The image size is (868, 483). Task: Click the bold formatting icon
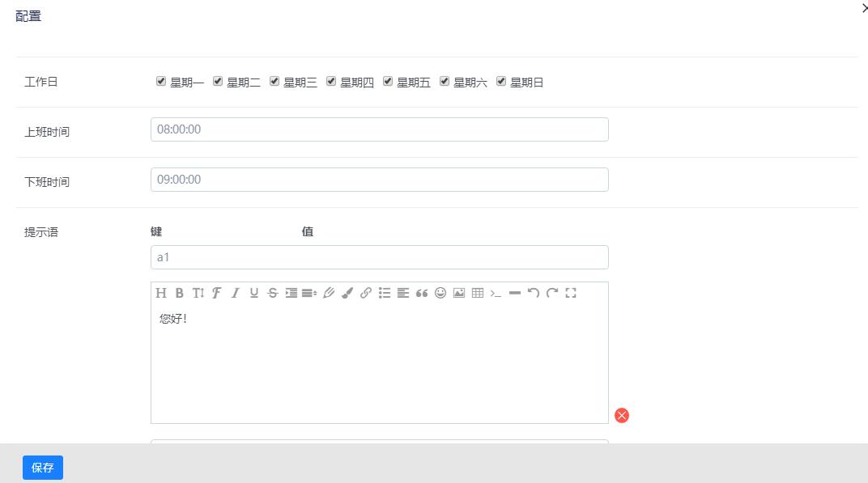pyautogui.click(x=180, y=293)
